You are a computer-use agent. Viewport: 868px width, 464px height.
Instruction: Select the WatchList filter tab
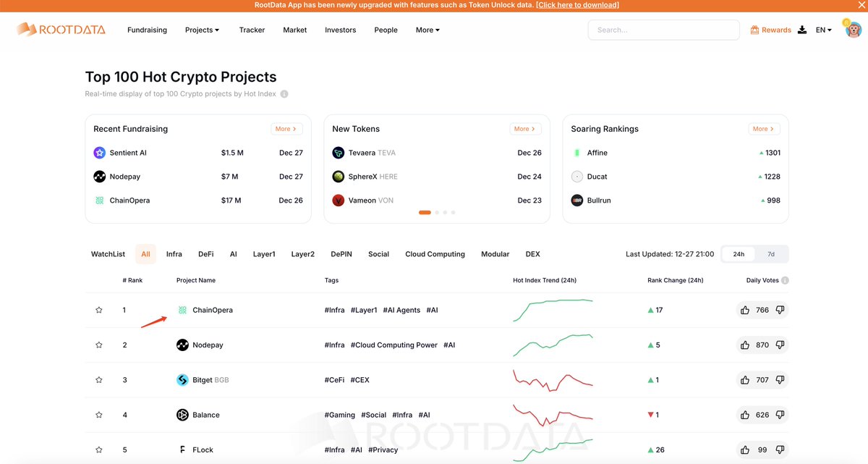point(108,254)
